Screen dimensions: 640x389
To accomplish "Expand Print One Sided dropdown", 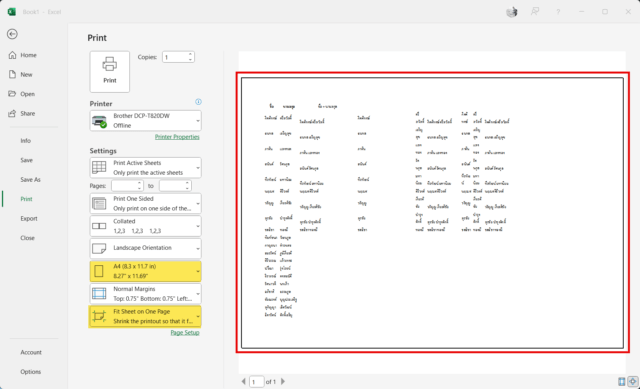I will (x=145, y=203).
